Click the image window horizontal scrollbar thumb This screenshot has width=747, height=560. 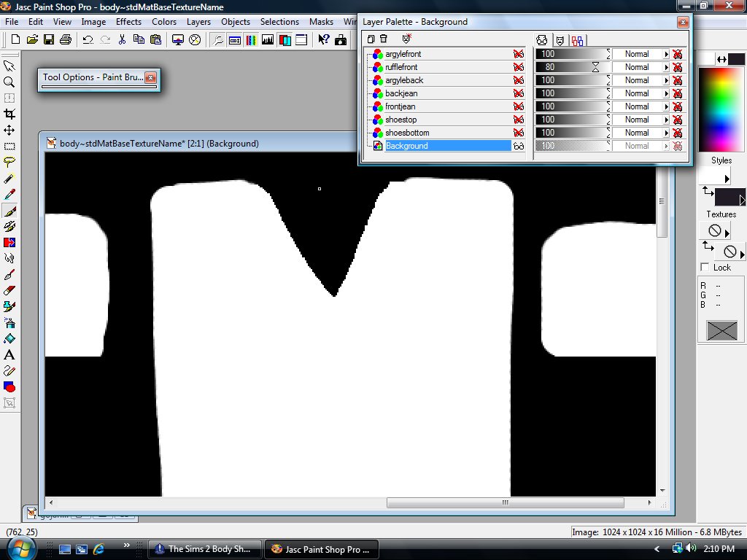[x=506, y=502]
